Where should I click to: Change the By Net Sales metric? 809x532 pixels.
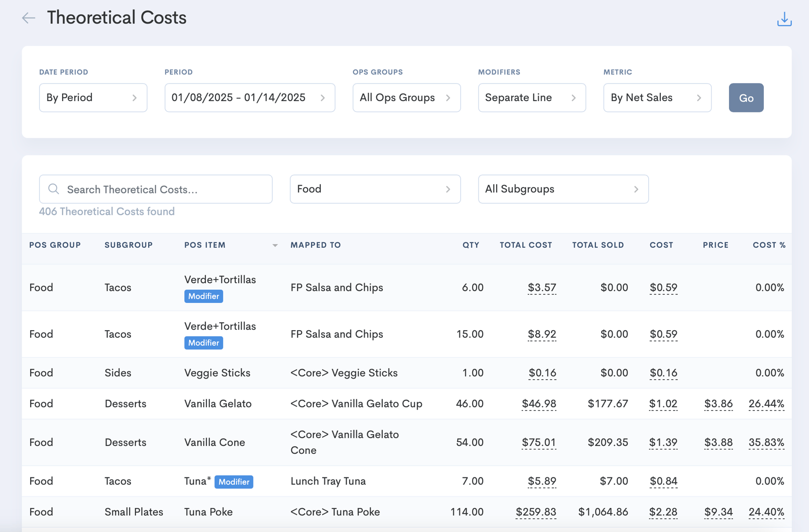pos(657,98)
